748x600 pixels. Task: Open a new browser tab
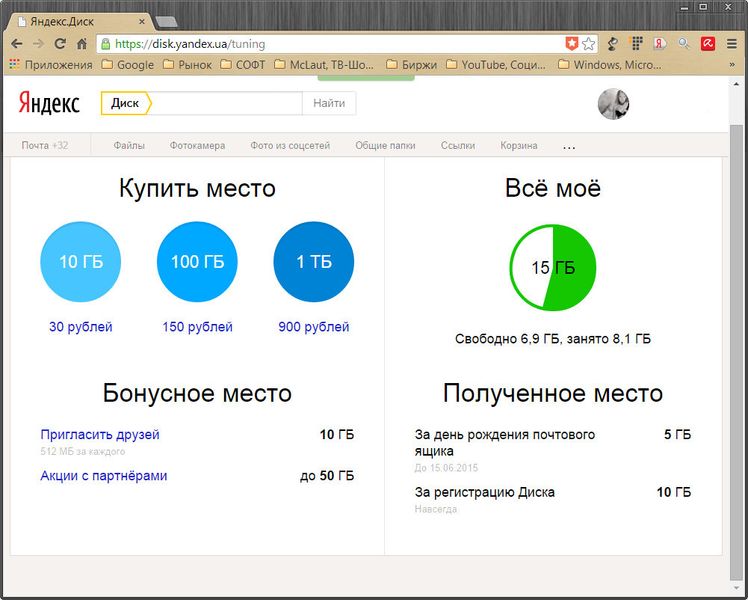coord(166,21)
